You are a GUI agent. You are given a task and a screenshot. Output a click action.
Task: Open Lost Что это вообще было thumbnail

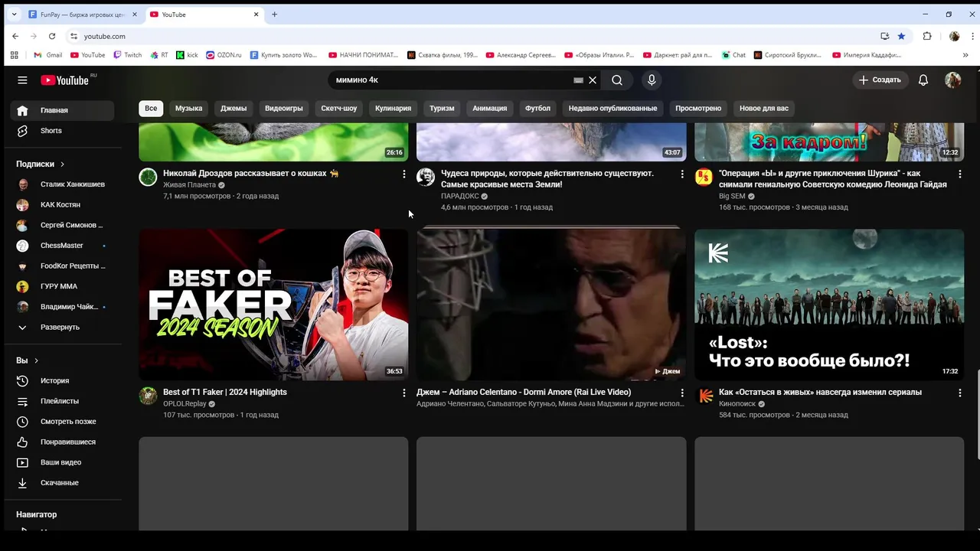click(829, 305)
